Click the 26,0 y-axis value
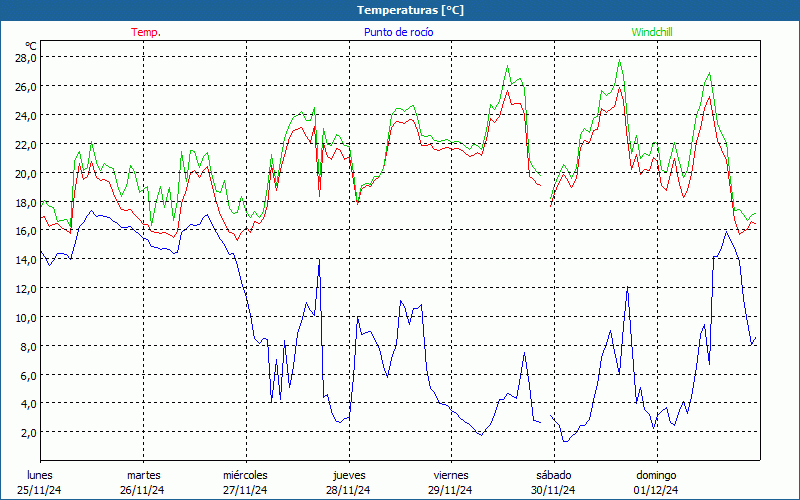 pyautogui.click(x=26, y=86)
